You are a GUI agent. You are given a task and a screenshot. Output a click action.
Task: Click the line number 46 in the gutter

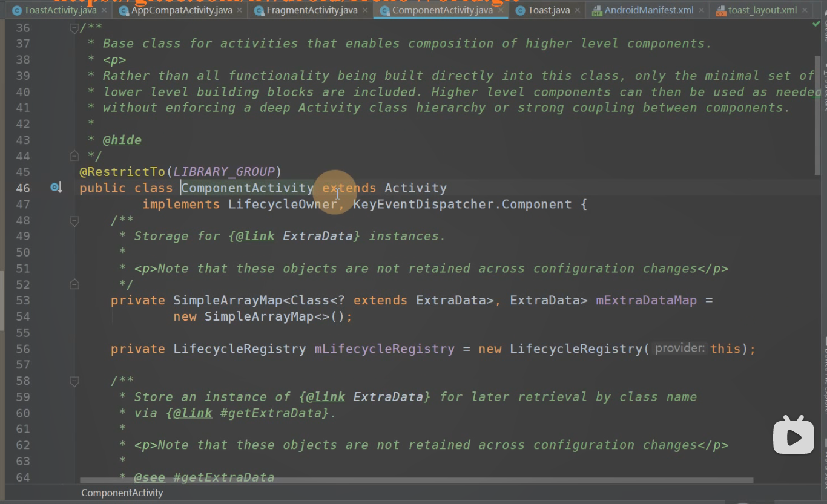pos(22,188)
